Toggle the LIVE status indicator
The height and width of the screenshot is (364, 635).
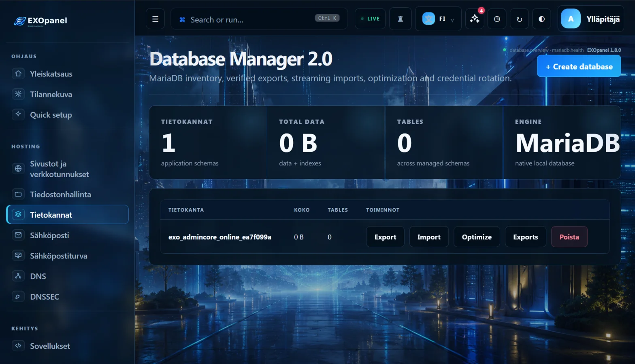pyautogui.click(x=370, y=19)
